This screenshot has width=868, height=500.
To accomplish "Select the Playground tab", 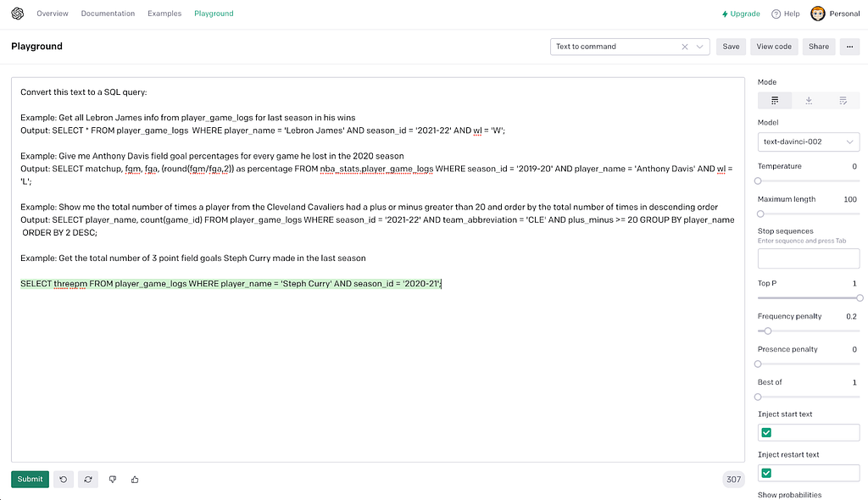I will [x=214, y=14].
